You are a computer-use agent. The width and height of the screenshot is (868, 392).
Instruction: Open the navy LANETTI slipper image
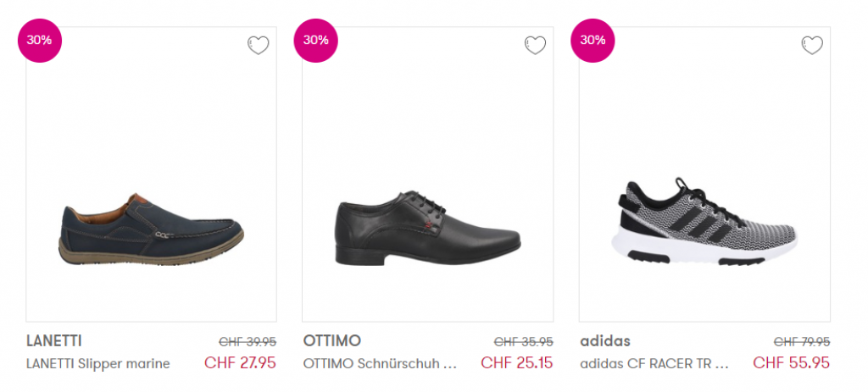click(151, 229)
